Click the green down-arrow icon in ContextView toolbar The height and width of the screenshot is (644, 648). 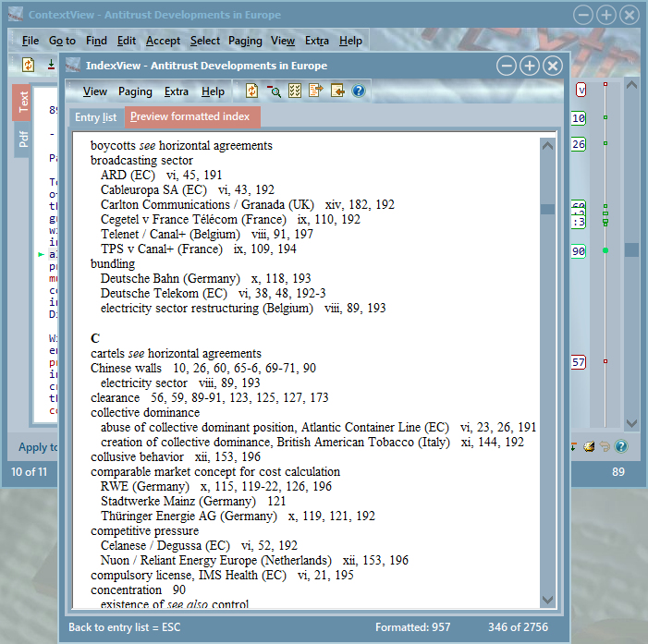[x=51, y=65]
